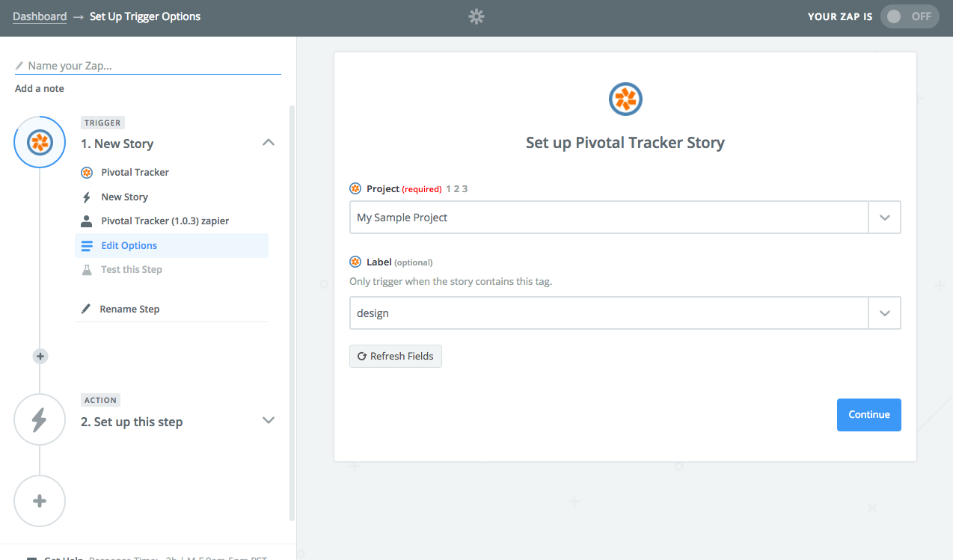
Task: Click the pencil icon beside Rename Step
Action: point(86,309)
